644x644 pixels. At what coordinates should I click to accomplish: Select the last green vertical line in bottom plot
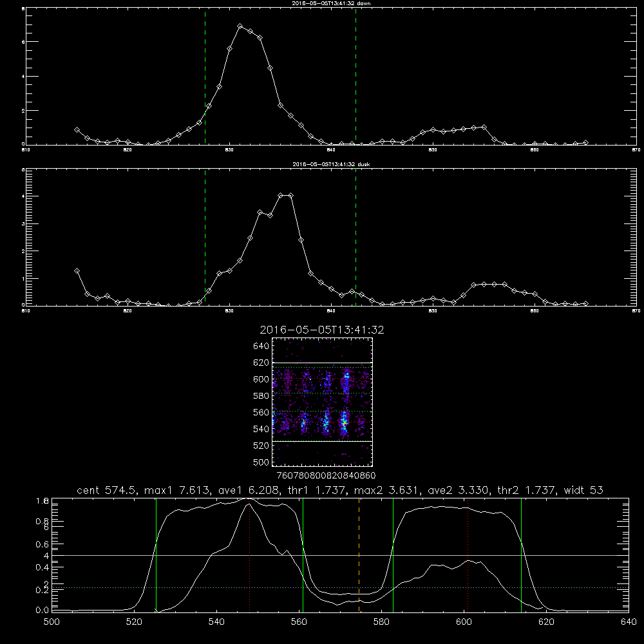[x=521, y=554]
